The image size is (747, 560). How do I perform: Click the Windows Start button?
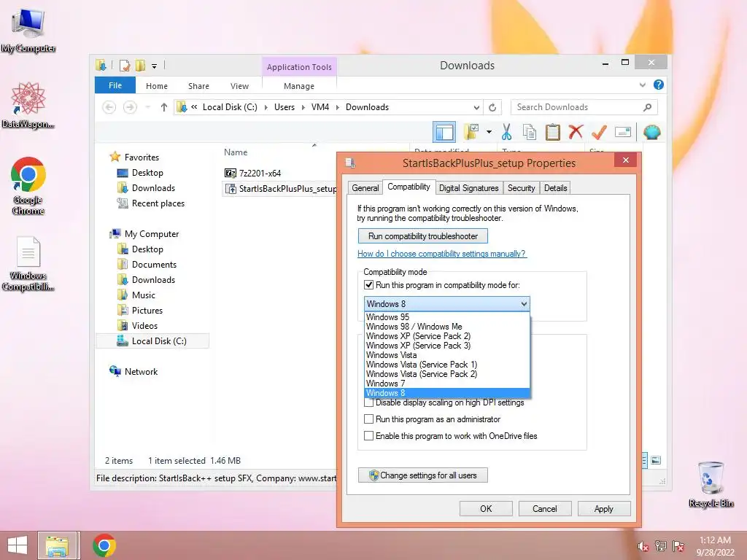(x=18, y=545)
